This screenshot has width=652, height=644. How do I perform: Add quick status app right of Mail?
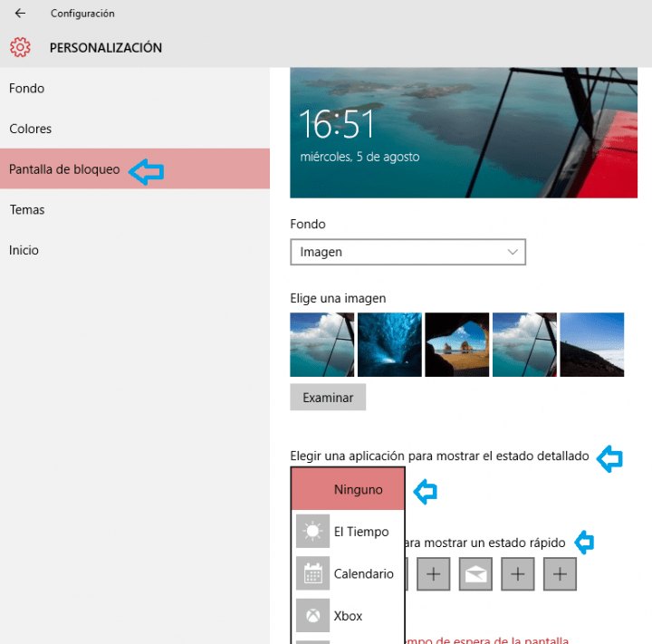click(x=518, y=574)
